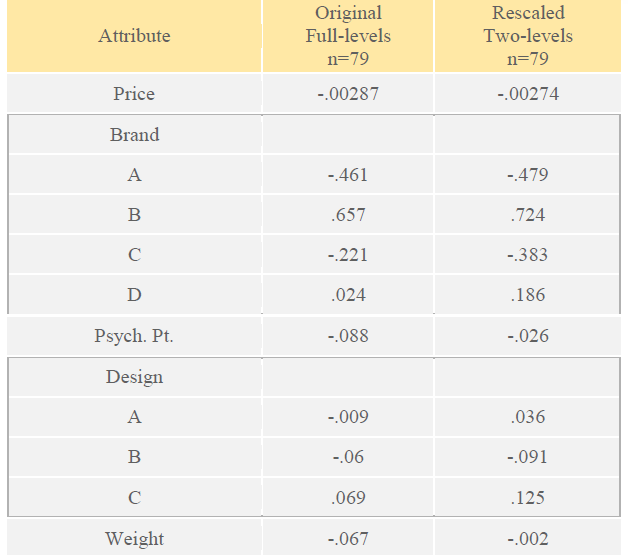Select Brand B value .724
Screen dimensions: 628x555
(x=528, y=215)
